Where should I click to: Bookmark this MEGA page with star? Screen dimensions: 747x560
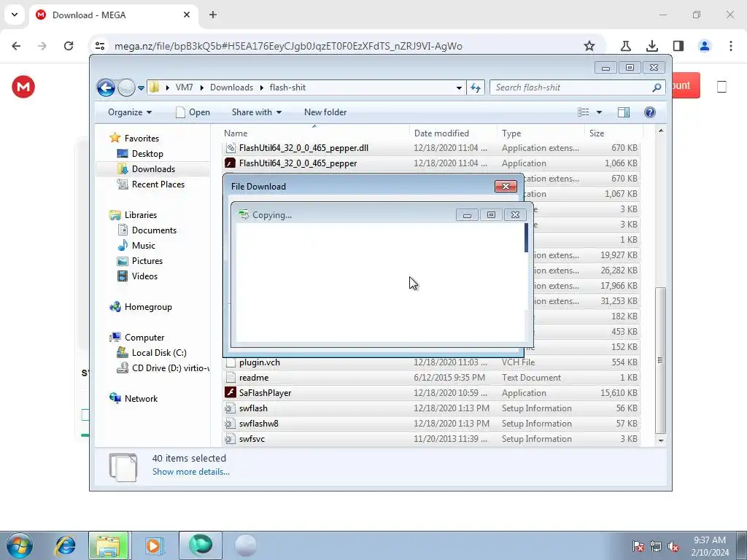click(589, 46)
